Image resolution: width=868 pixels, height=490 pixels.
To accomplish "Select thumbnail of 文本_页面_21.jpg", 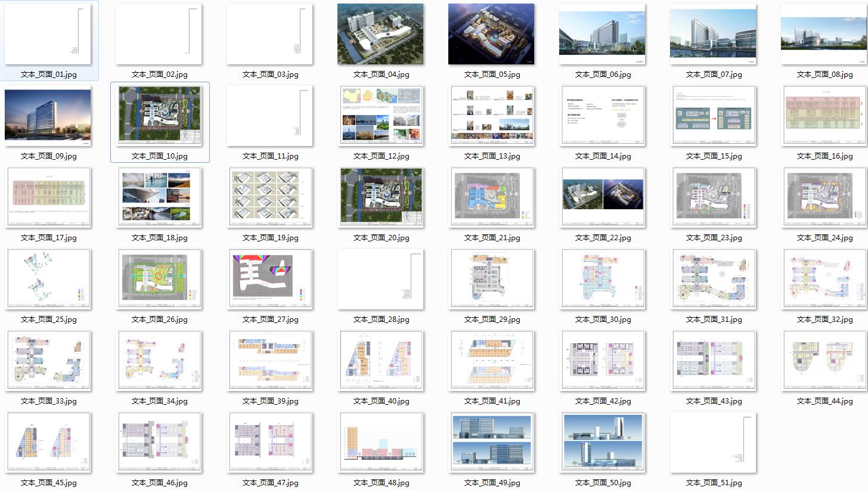I will 491,198.
